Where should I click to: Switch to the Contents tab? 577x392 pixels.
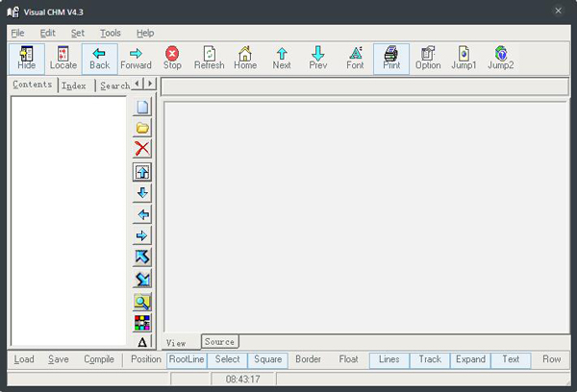tap(33, 85)
